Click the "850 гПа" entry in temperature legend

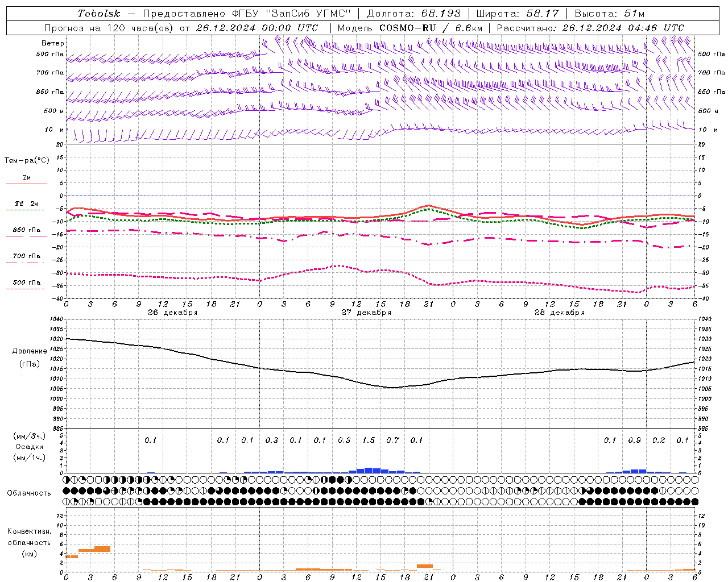click(27, 230)
